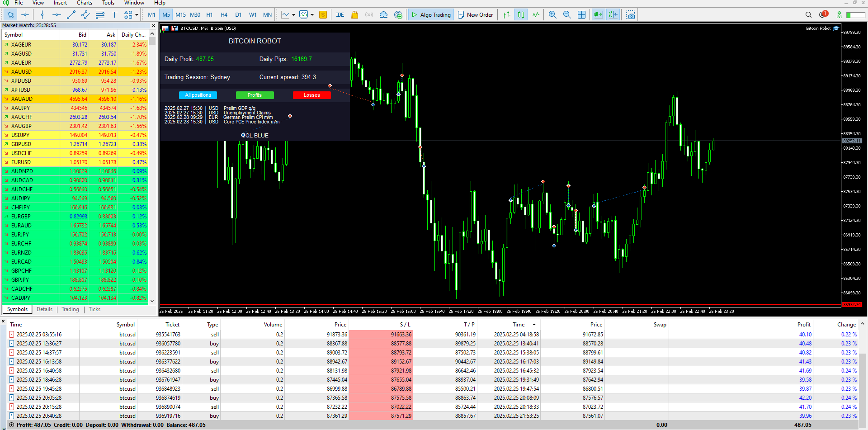868x430 pixels.
Task: Open the IDE MetaEditor
Action: [x=340, y=15]
